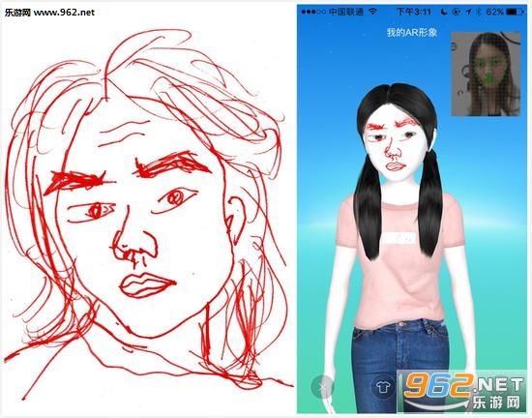Click the red sketch portrait's lips
Viewport: 532px width, 418px height.
click(x=147, y=285)
